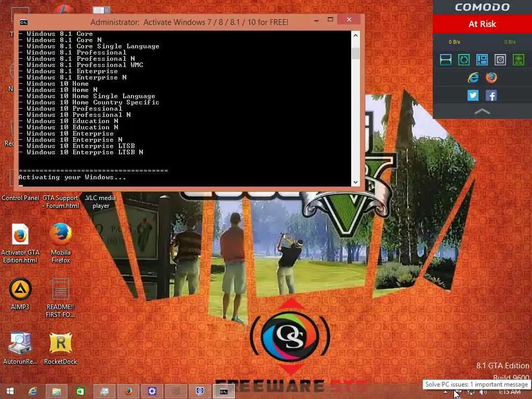
Task: Open the Facebook link in Comodo widget
Action: click(491, 96)
